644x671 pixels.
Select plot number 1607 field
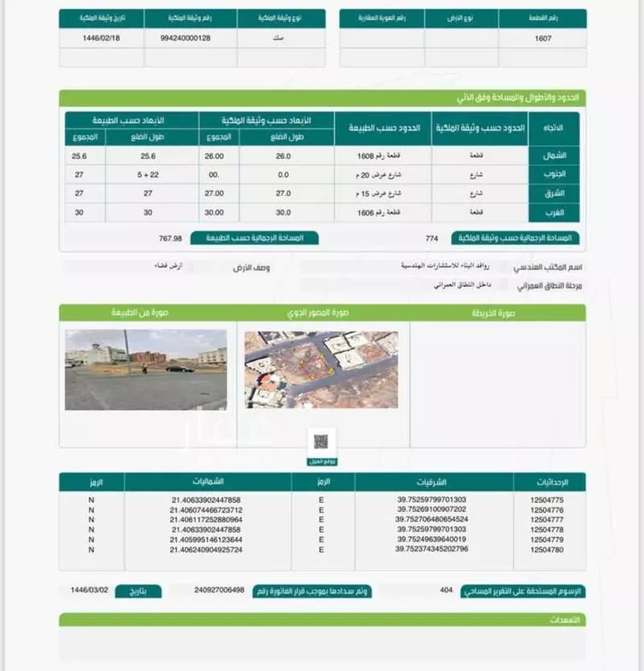(542, 39)
